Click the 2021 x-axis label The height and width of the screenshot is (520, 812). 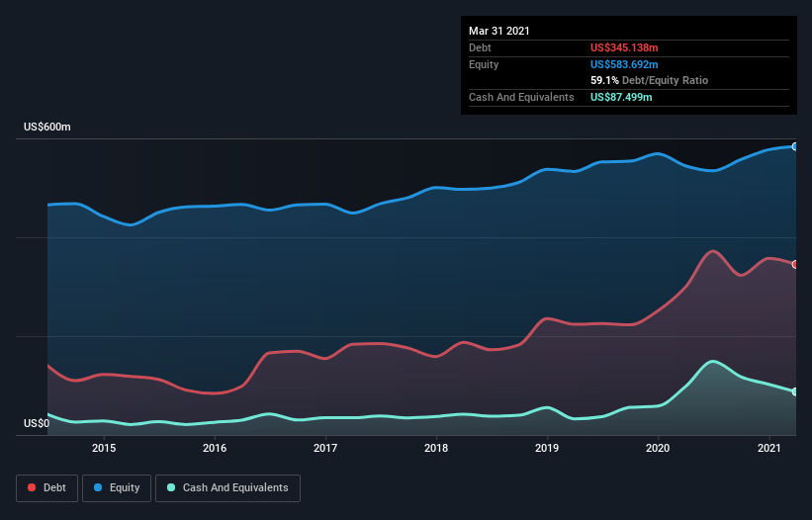click(769, 448)
